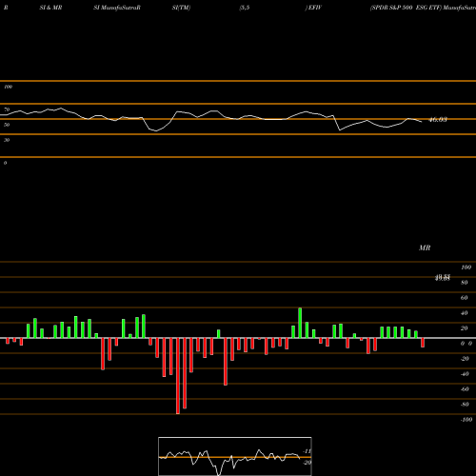Click the -11 label in mini chart
476x476 pixels.
[x=307, y=451]
